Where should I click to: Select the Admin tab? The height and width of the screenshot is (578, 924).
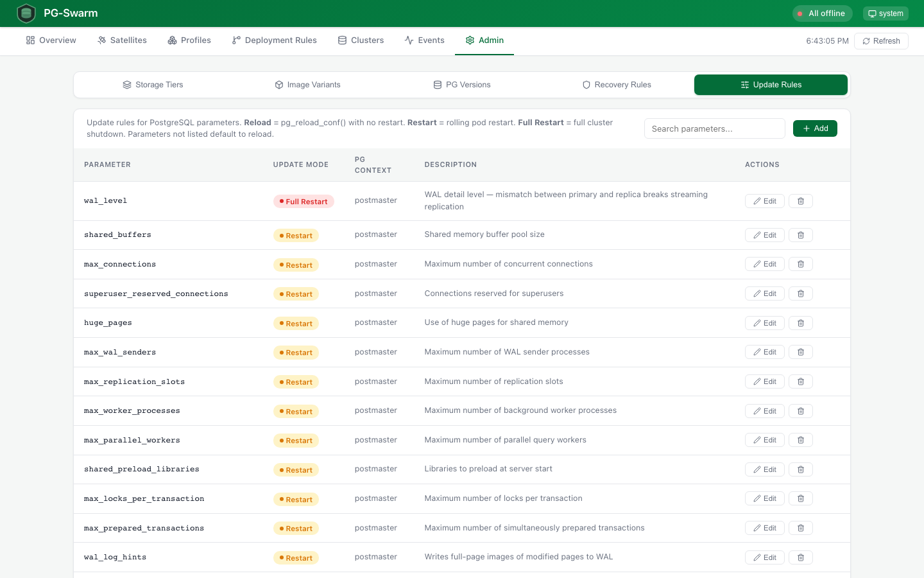click(484, 40)
